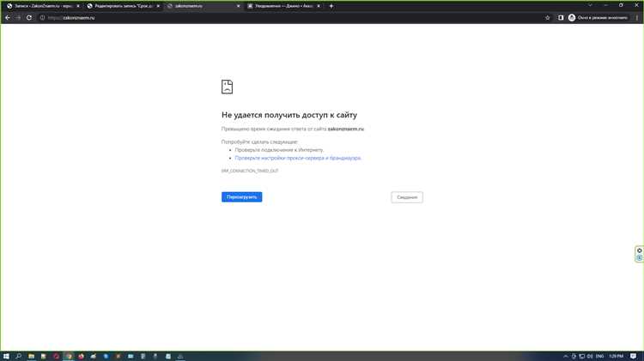Open File Explorer from the taskbar
The width and height of the screenshot is (644, 361).
coord(32,355)
